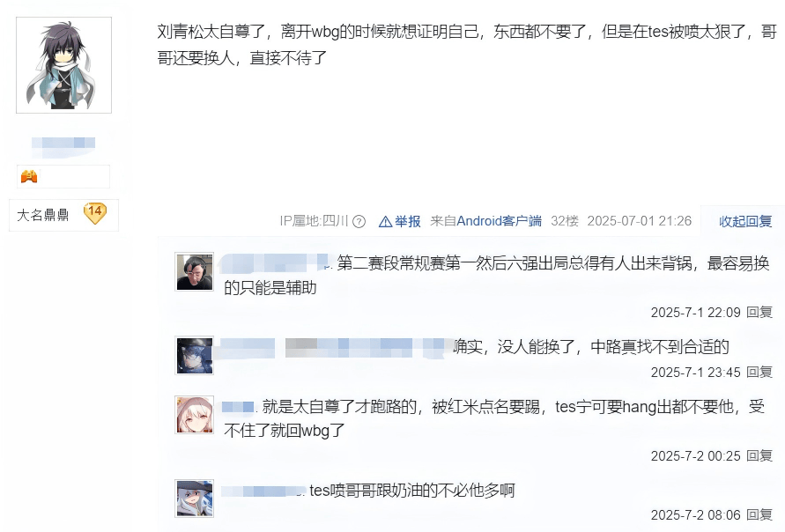Image resolution: width=785 pixels, height=532 pixels.
Task: Open the Android客户端 source link
Action: [x=499, y=221]
